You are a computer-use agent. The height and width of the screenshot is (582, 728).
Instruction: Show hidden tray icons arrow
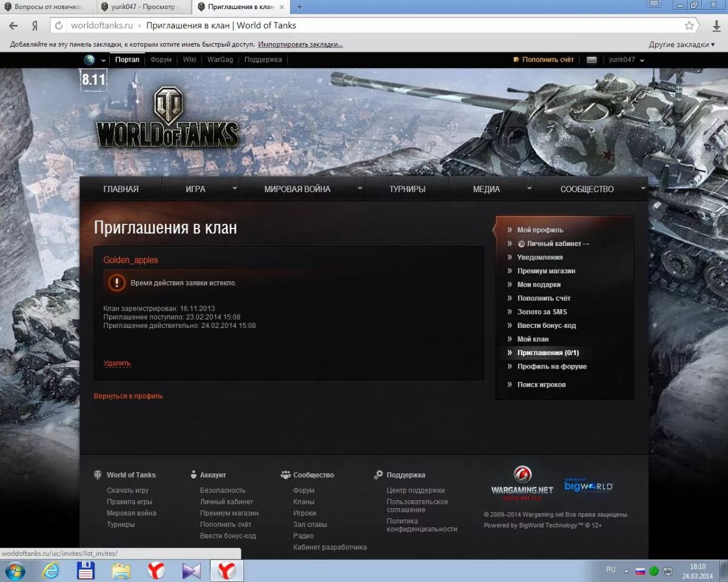(626, 571)
